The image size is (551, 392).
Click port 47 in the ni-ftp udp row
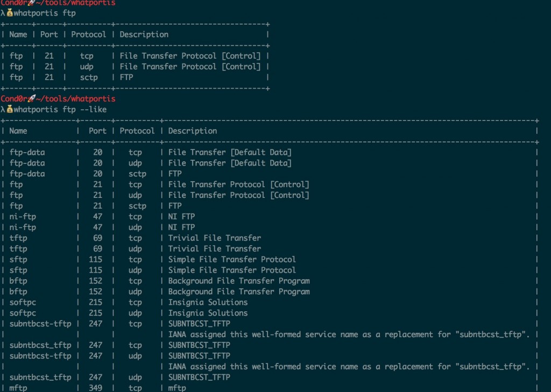[x=97, y=227]
